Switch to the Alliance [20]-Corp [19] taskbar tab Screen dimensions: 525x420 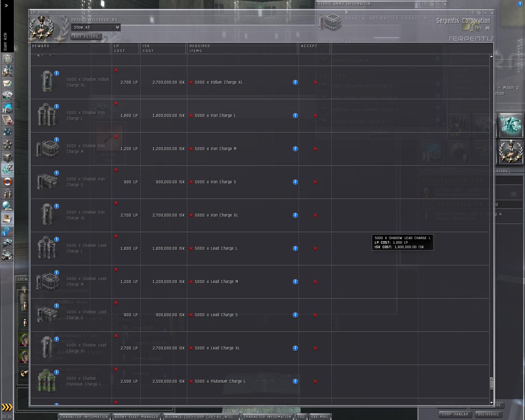[201, 417]
